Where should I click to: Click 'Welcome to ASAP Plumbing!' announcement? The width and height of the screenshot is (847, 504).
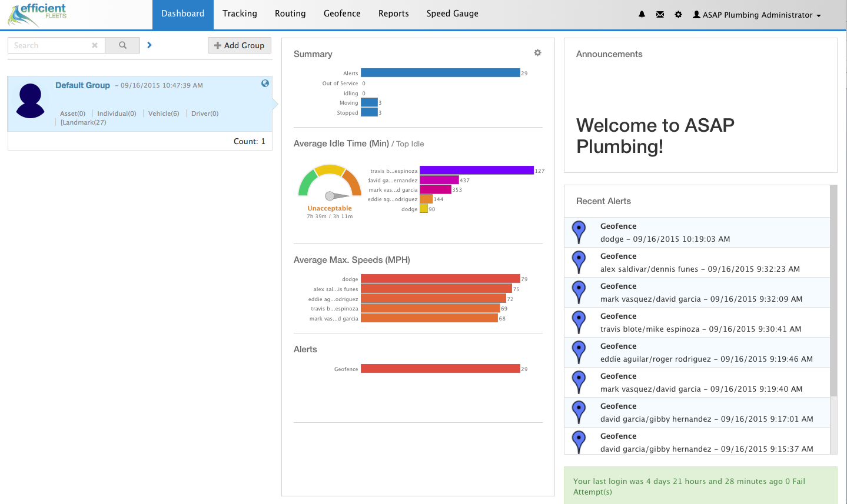[x=655, y=136]
